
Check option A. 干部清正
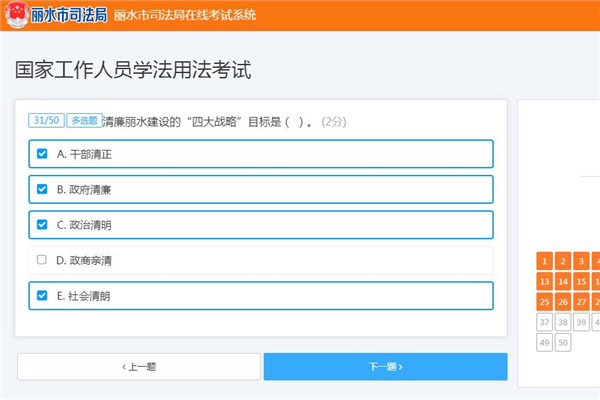point(42,154)
